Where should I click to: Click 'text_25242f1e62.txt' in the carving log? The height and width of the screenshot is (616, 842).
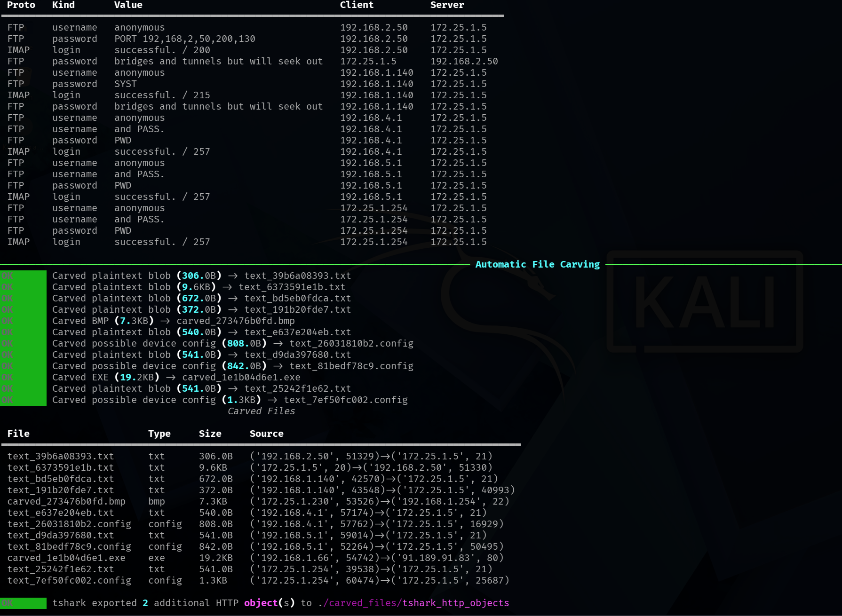[x=298, y=389]
